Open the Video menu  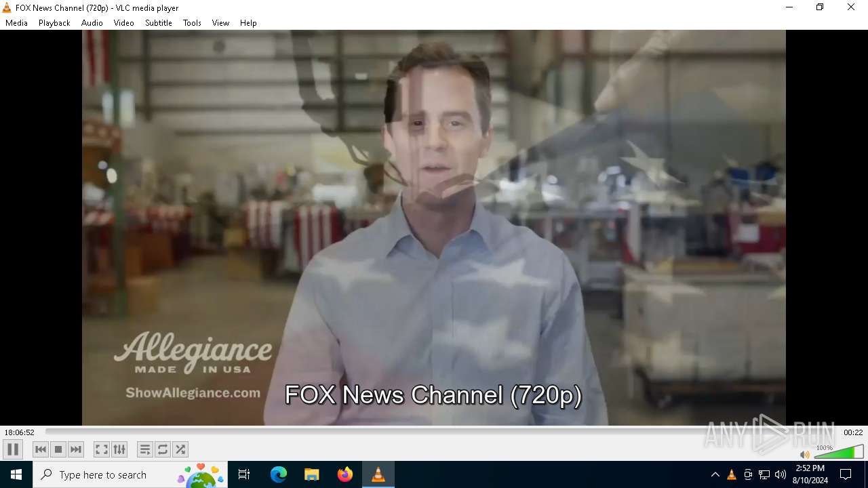pyautogui.click(x=123, y=23)
